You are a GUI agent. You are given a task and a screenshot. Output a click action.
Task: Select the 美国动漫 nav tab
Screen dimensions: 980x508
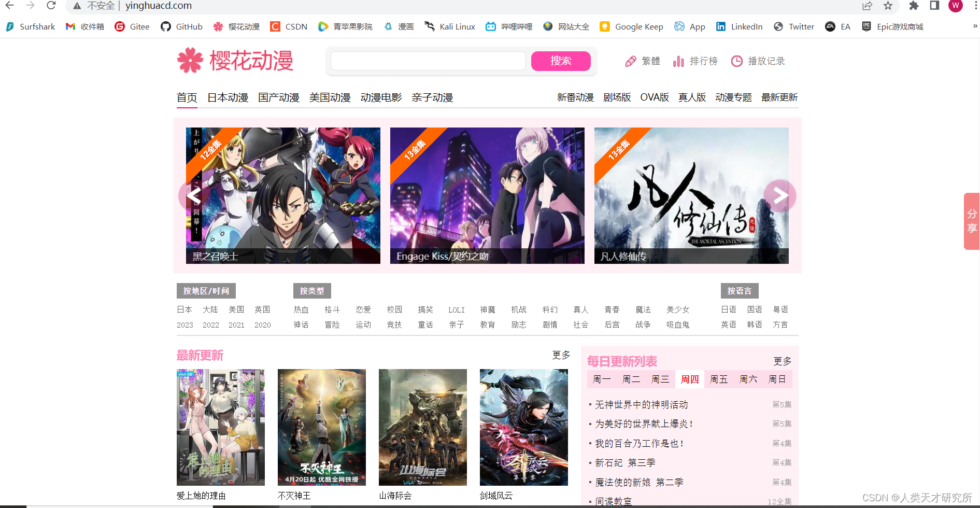330,97
